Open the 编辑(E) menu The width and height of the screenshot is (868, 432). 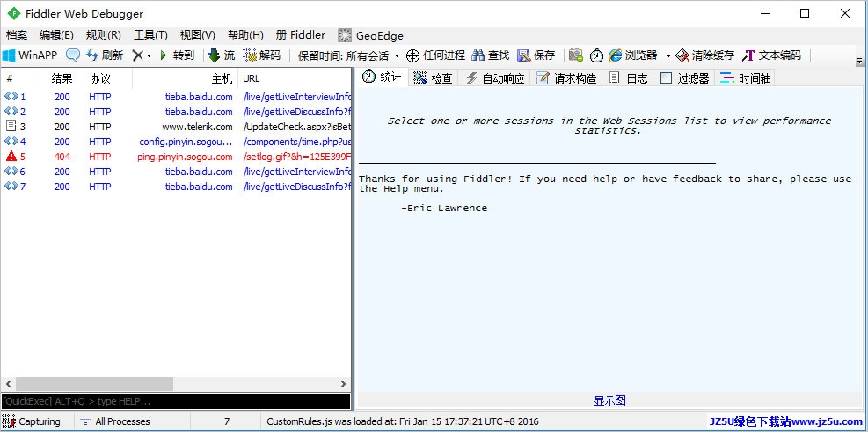pyautogui.click(x=56, y=35)
